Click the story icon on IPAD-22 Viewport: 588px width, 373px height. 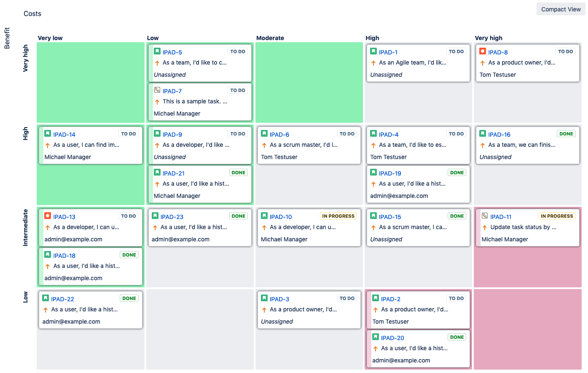(46, 298)
